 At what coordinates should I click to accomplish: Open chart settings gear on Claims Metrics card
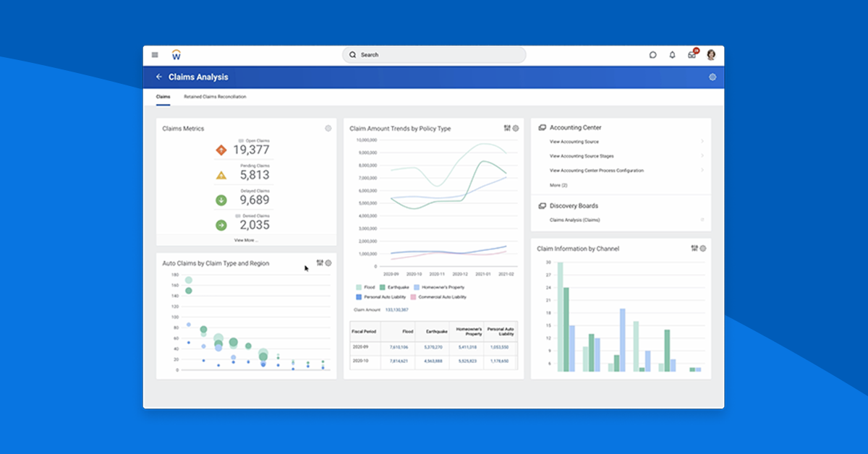pyautogui.click(x=327, y=128)
